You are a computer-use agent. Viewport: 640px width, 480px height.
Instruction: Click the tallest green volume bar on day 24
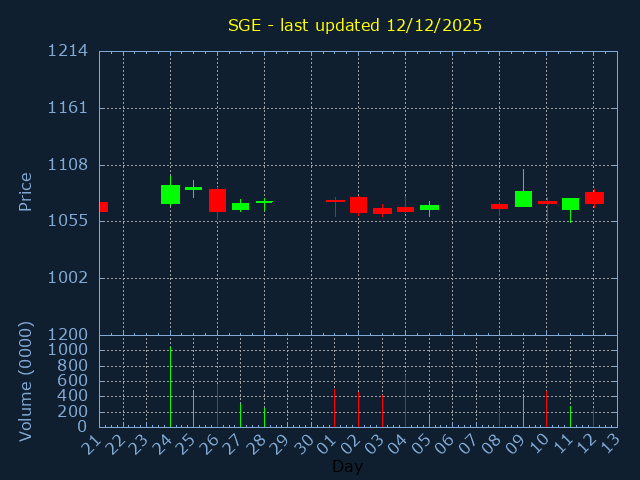pyautogui.click(x=170, y=387)
